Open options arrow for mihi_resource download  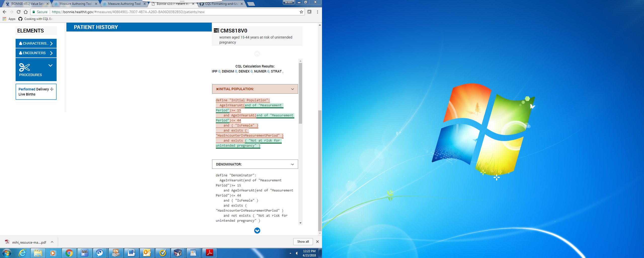pyautogui.click(x=52, y=242)
